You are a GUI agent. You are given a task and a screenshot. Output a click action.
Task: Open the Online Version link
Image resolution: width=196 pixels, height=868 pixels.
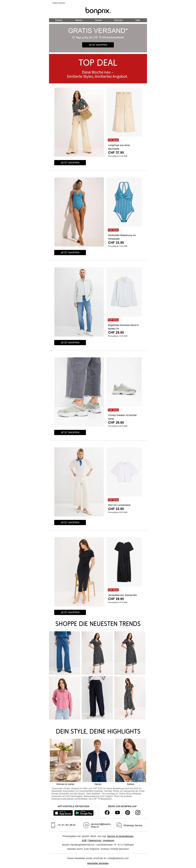point(59,3)
